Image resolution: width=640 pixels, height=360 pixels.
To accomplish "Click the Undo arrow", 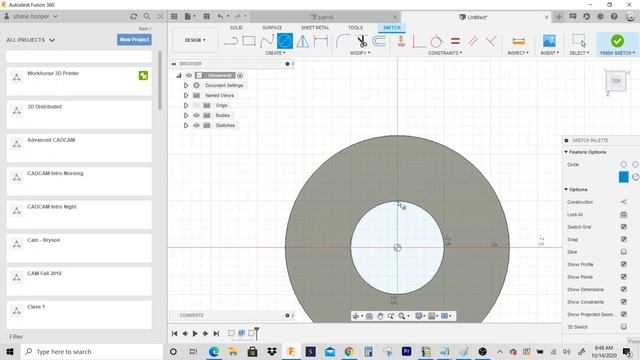I will pyautogui.click(x=220, y=16).
